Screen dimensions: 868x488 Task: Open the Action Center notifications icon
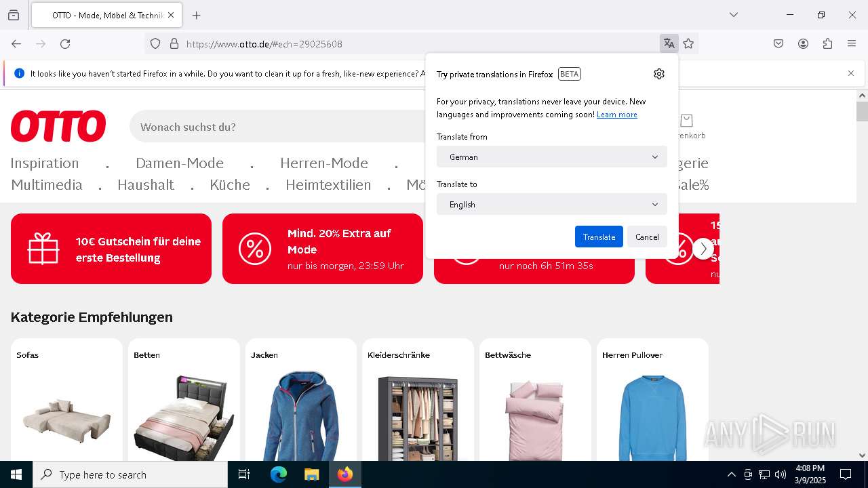coord(846,474)
